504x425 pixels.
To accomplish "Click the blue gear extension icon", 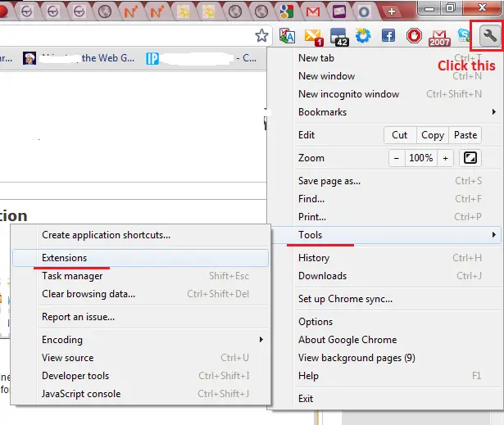I will [x=363, y=35].
